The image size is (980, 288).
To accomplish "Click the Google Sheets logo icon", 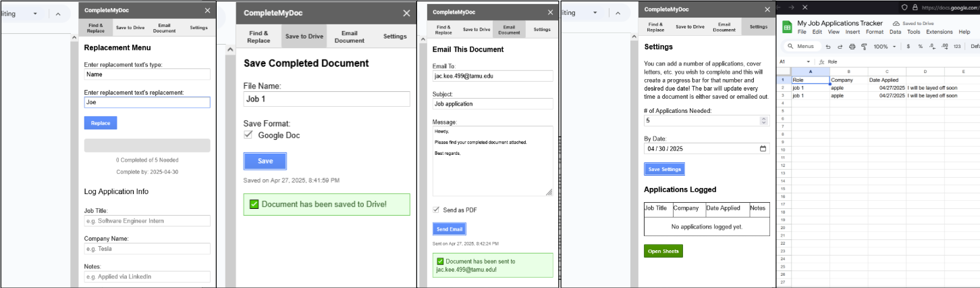I will pos(786,26).
